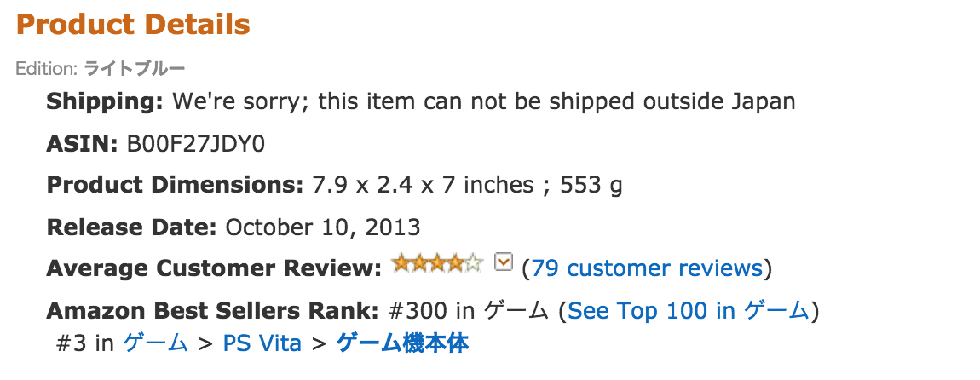
Task: Click the first gold rating star
Action: click(401, 263)
